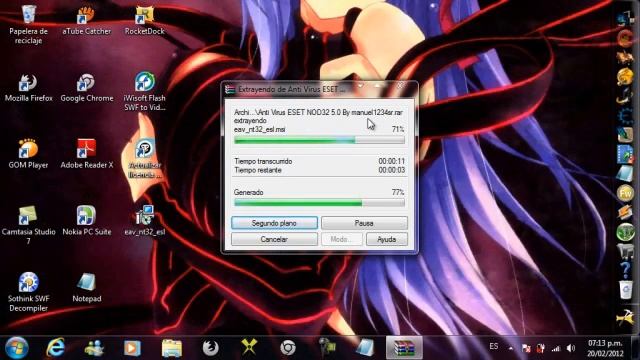Select the Actualizar licencia desktop shortcut
The width and height of the screenshot is (640, 360).
(144, 159)
